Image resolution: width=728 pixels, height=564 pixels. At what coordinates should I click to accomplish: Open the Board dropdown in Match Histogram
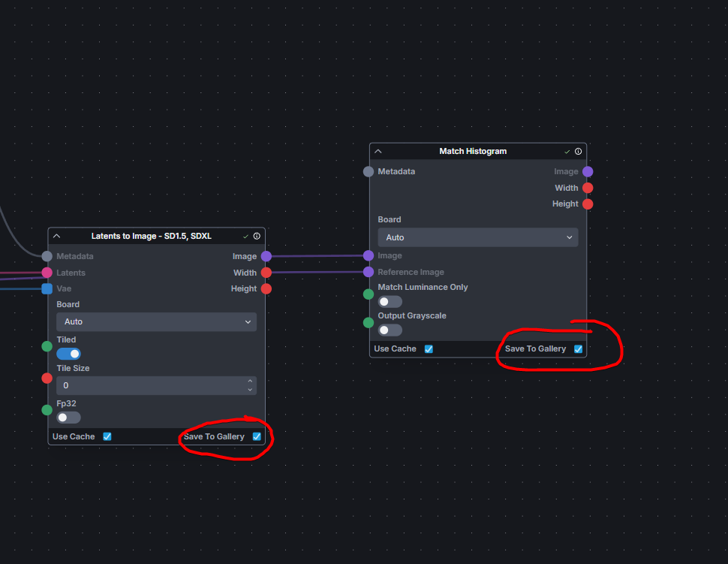(478, 237)
